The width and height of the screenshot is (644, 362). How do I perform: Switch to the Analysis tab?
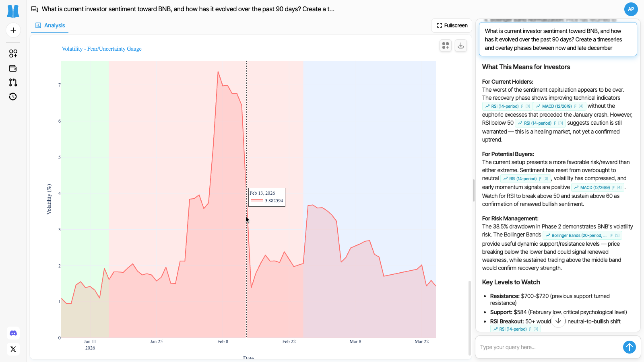(x=50, y=25)
